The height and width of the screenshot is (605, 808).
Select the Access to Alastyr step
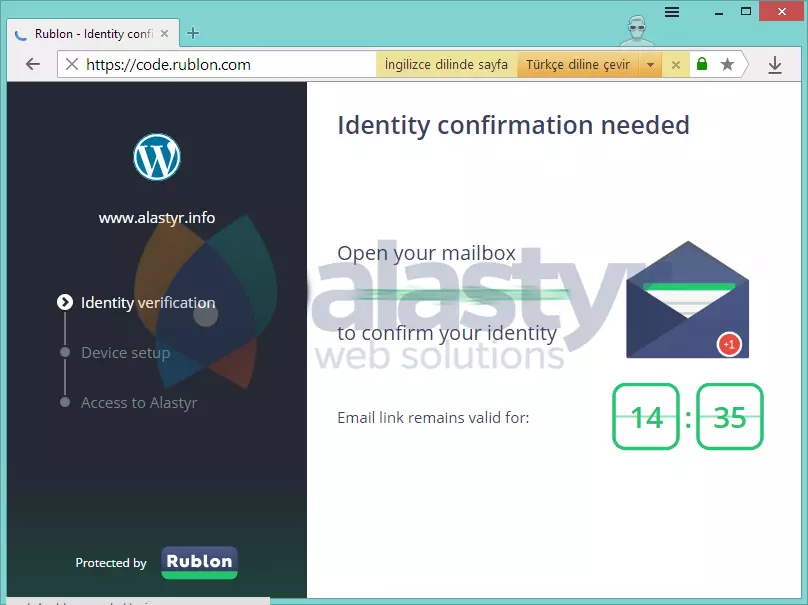(x=139, y=402)
